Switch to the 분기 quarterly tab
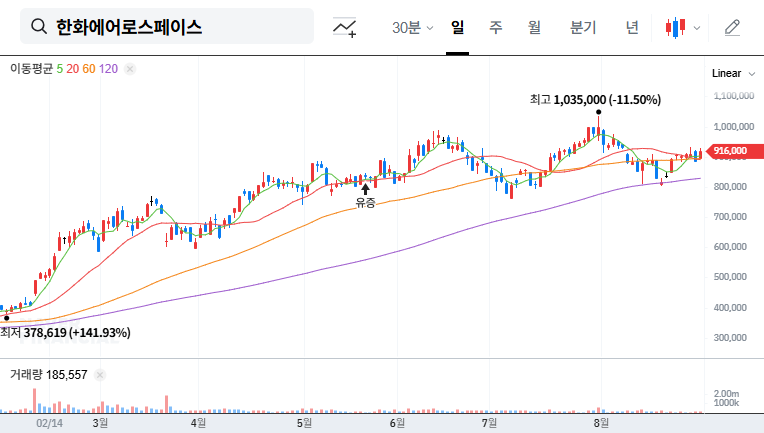 (583, 27)
